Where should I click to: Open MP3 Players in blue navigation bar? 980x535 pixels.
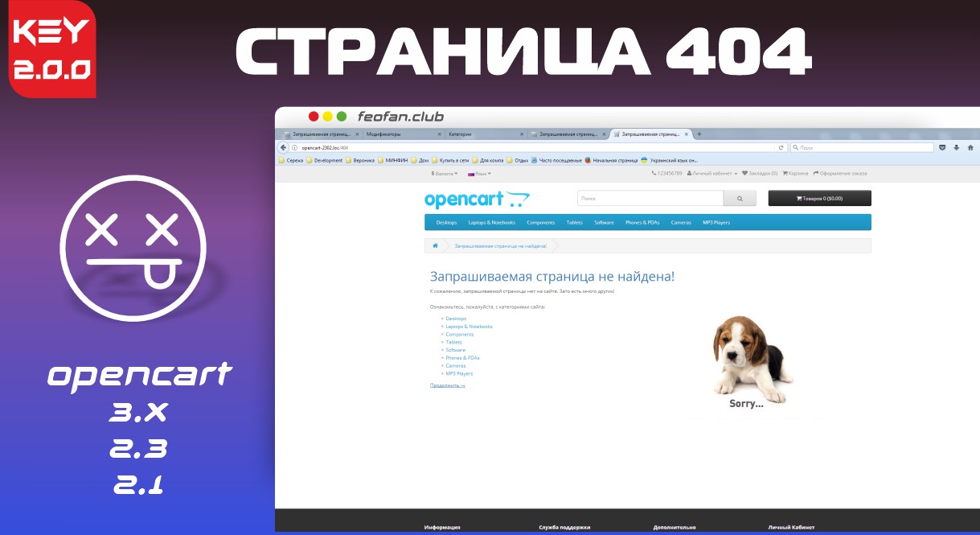pos(716,222)
